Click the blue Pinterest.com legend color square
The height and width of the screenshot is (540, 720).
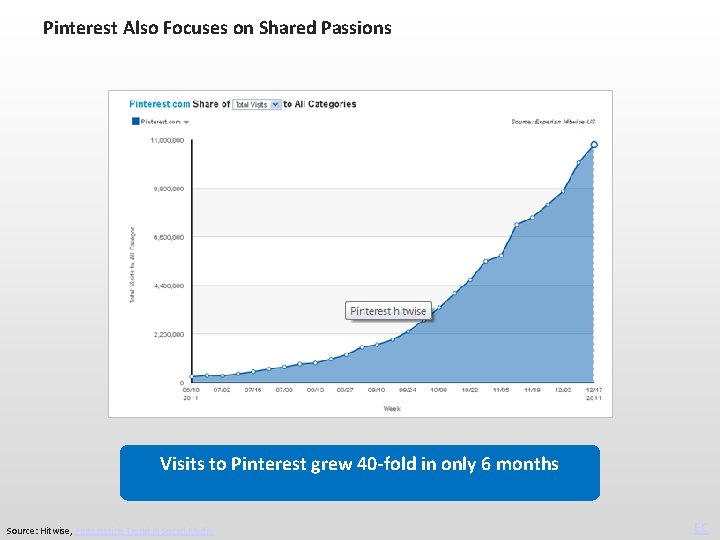(x=135, y=121)
